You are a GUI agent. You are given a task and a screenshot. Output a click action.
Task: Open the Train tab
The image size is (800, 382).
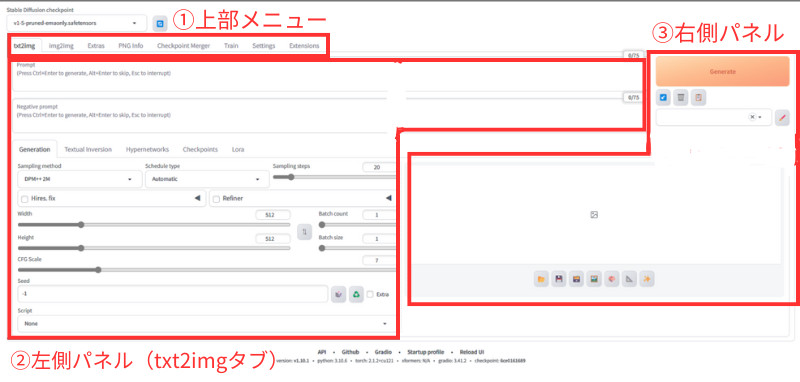231,46
